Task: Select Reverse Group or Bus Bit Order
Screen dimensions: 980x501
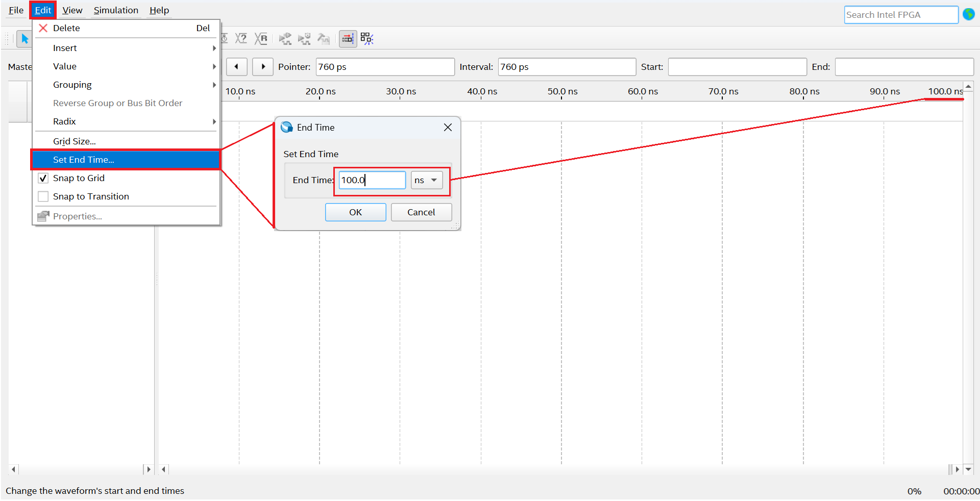Action: (126, 103)
